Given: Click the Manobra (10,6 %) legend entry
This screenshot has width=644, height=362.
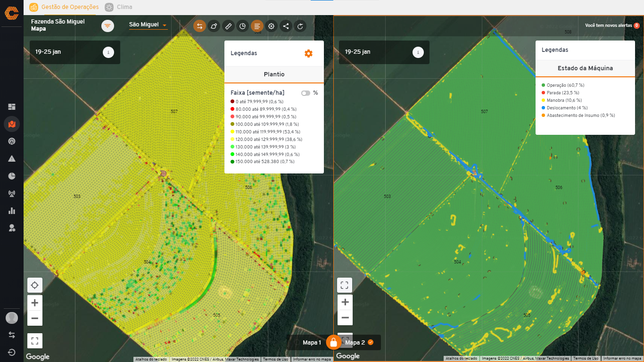Looking at the screenshot, I should [562, 100].
